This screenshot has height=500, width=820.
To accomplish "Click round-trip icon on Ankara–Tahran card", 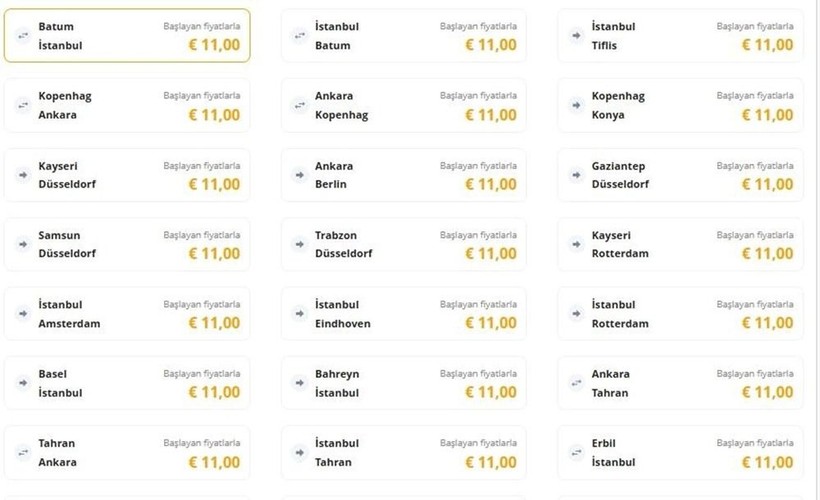I will tap(576, 383).
